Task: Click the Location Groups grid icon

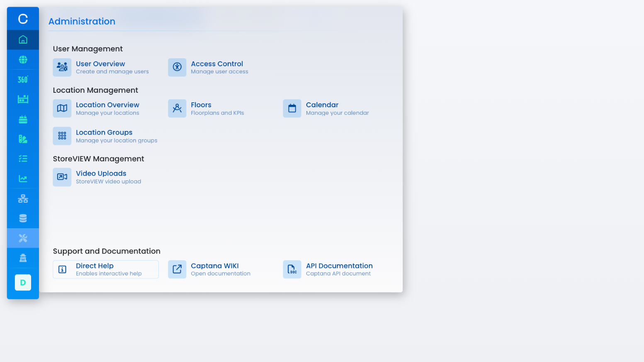Action: pyautogui.click(x=62, y=136)
